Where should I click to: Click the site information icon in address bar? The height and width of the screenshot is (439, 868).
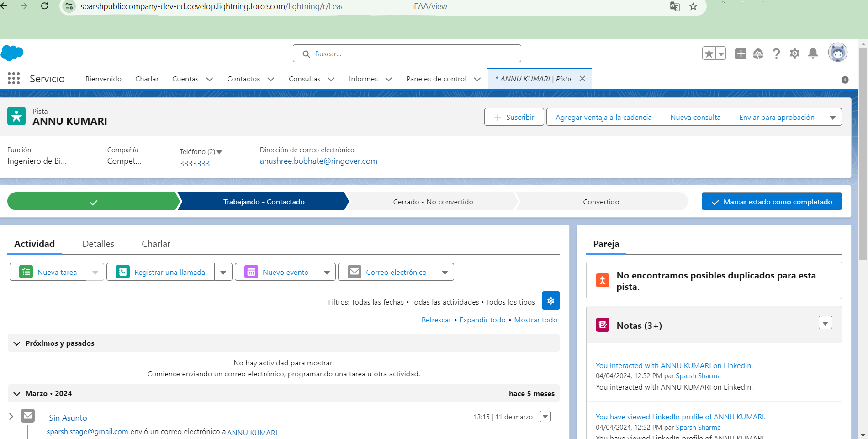[x=69, y=6]
